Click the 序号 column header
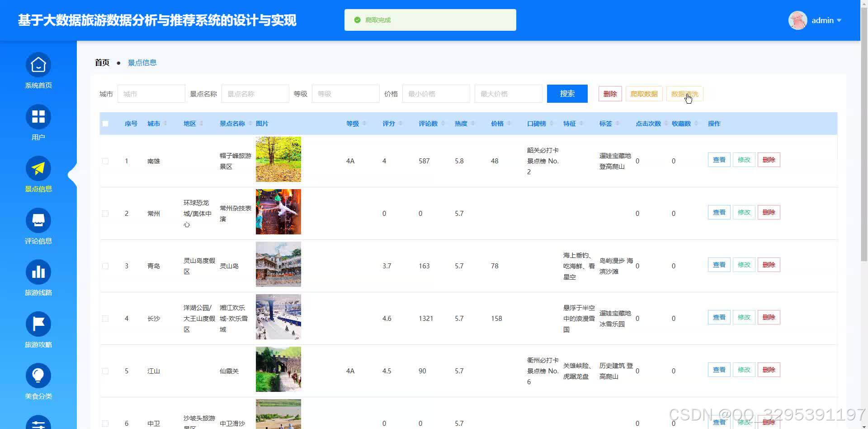Viewport: 868px width, 429px height. [x=131, y=124]
